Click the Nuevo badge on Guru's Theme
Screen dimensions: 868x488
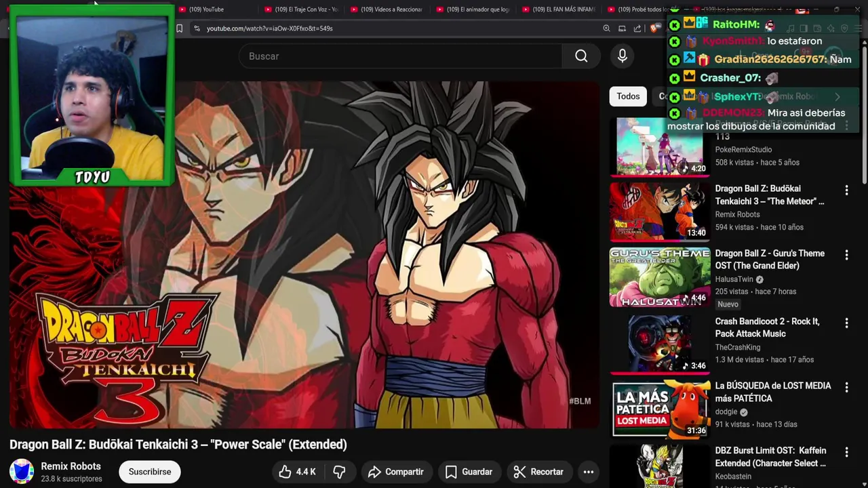tap(728, 304)
